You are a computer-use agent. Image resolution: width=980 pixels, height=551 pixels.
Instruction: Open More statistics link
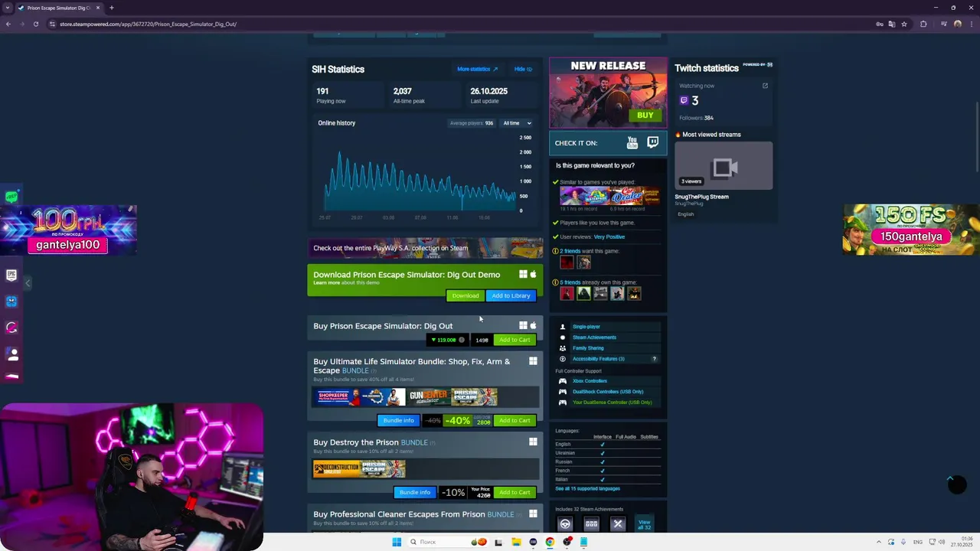point(477,69)
